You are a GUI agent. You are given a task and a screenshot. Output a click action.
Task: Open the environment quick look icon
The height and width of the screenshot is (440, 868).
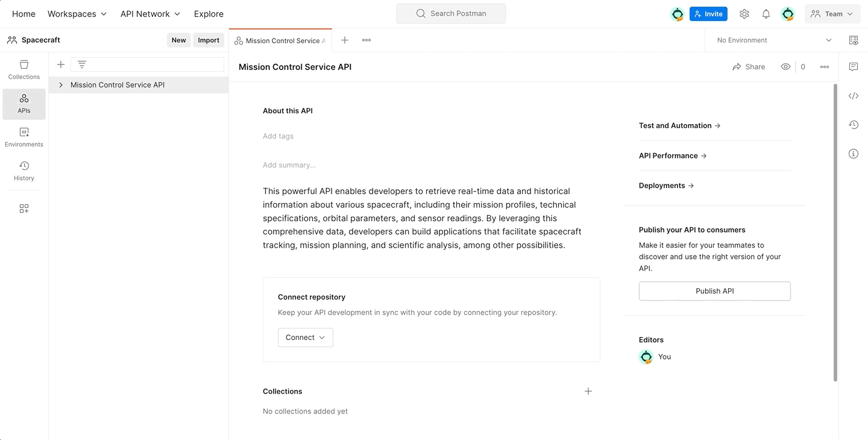(x=854, y=40)
